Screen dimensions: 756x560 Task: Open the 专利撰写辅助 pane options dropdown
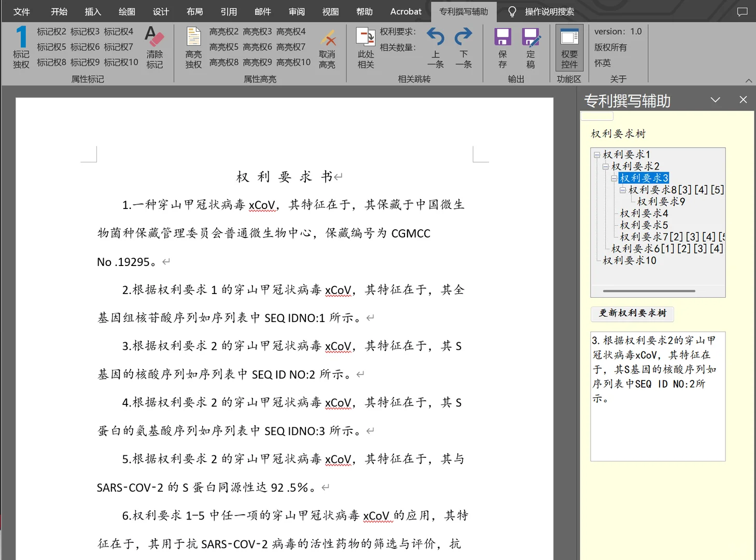pyautogui.click(x=716, y=100)
